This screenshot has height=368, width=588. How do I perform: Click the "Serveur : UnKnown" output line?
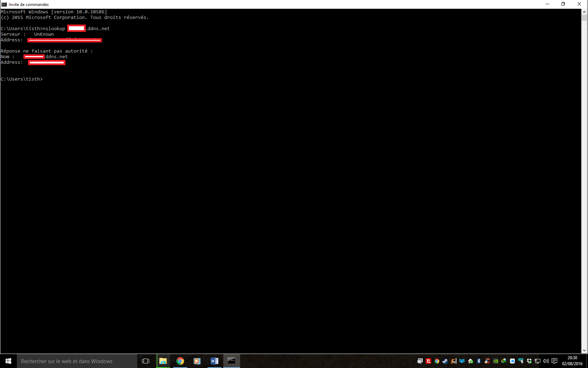(x=27, y=34)
